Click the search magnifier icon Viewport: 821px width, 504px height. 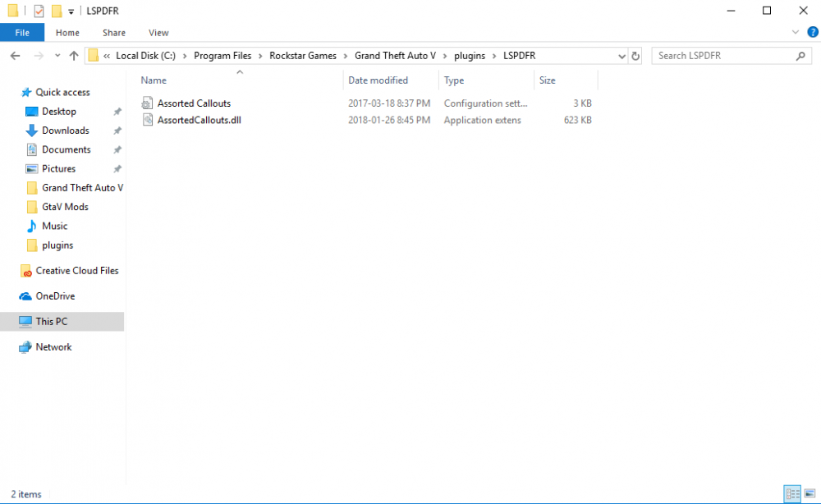tap(800, 56)
